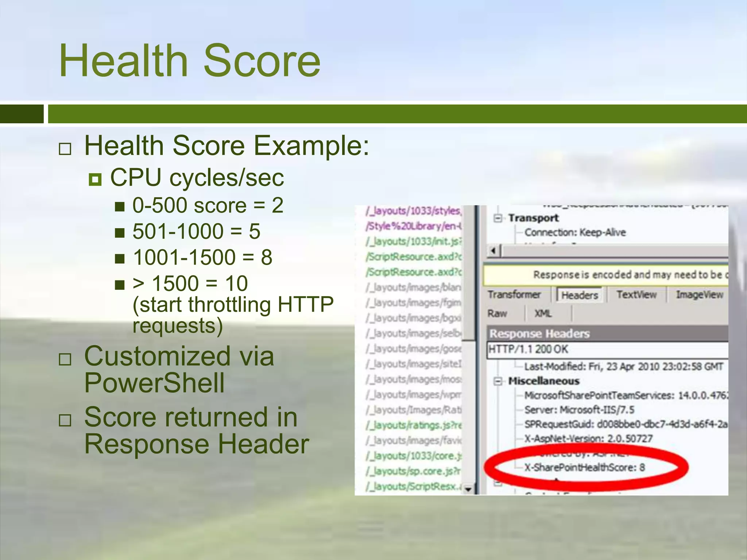Select the Headers tab
747x560 pixels.
[579, 295]
